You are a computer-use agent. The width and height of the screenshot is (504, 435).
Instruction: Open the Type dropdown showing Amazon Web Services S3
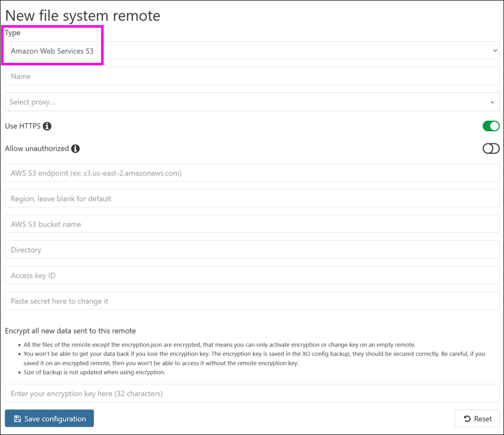click(x=252, y=50)
